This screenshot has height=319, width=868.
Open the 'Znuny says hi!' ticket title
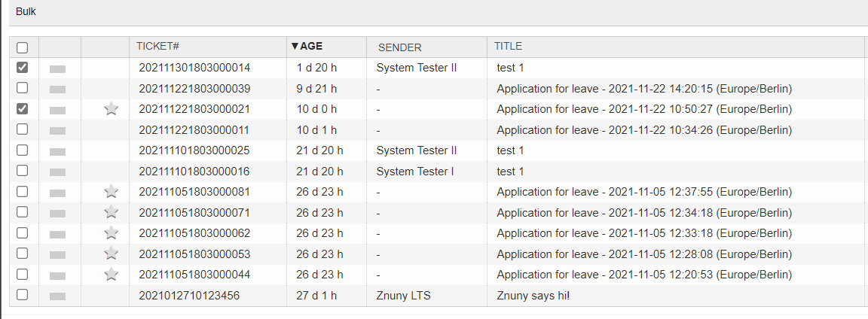[x=533, y=296]
